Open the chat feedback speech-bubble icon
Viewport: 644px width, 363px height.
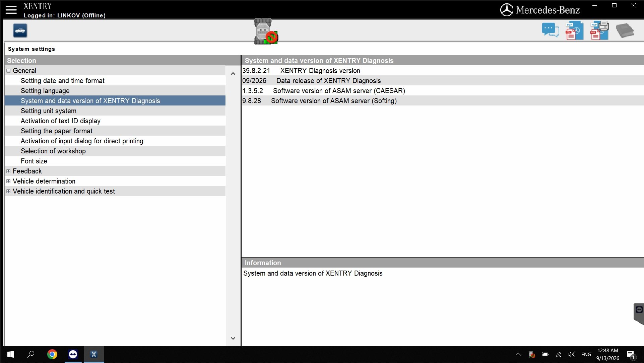click(x=550, y=30)
